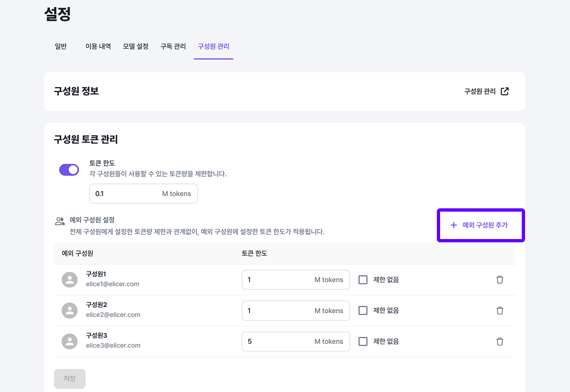Viewport: 570px width, 392px height.
Task: Delete 구성원2 using its trash icon
Action: 499,310
